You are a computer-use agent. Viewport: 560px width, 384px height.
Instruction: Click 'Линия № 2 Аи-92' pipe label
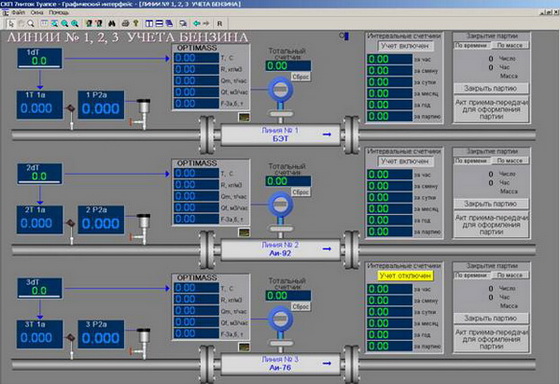[281, 249]
